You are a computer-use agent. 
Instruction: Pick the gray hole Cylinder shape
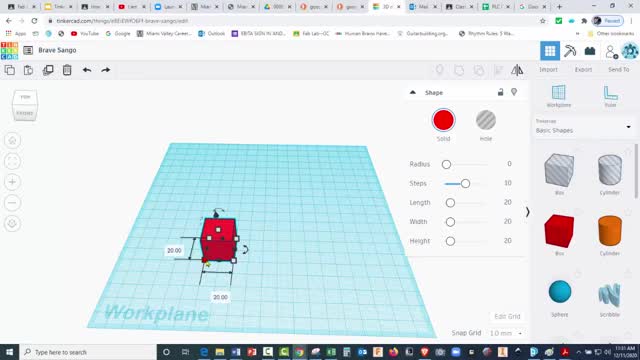(x=610, y=170)
